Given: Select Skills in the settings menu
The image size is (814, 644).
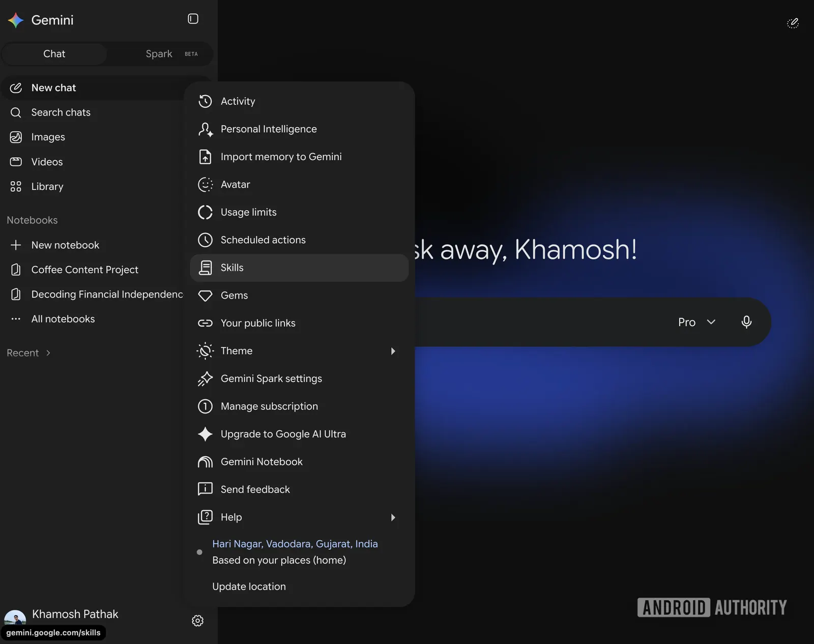Looking at the screenshot, I should [x=299, y=268].
